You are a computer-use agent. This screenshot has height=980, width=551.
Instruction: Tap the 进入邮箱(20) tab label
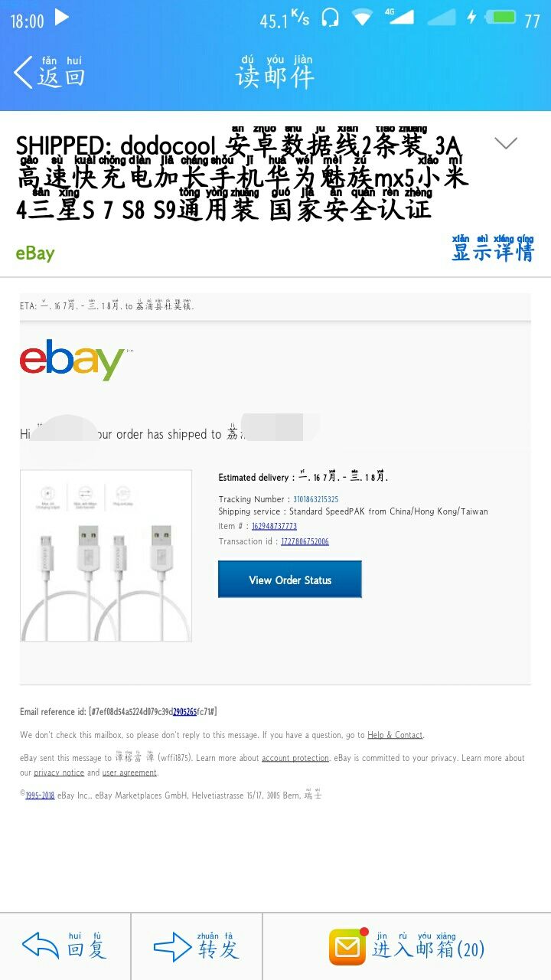pyautogui.click(x=429, y=949)
